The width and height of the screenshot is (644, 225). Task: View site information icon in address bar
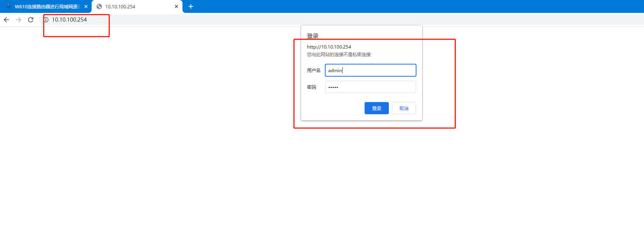[46, 20]
